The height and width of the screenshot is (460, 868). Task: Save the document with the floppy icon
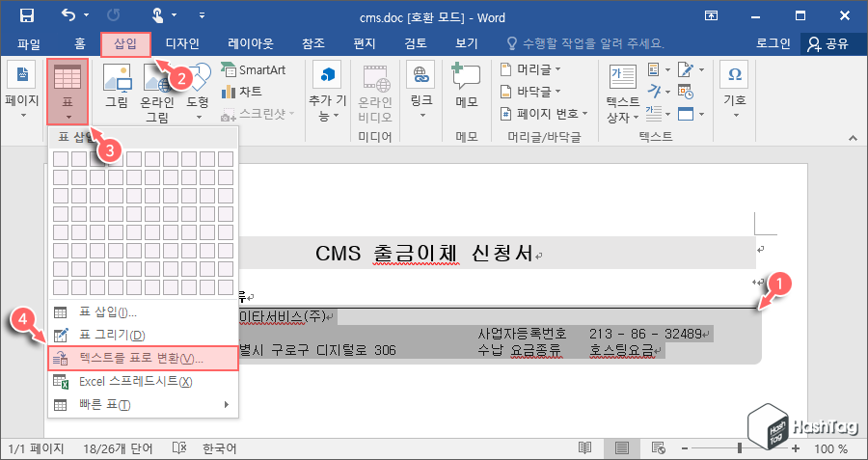coord(27,16)
